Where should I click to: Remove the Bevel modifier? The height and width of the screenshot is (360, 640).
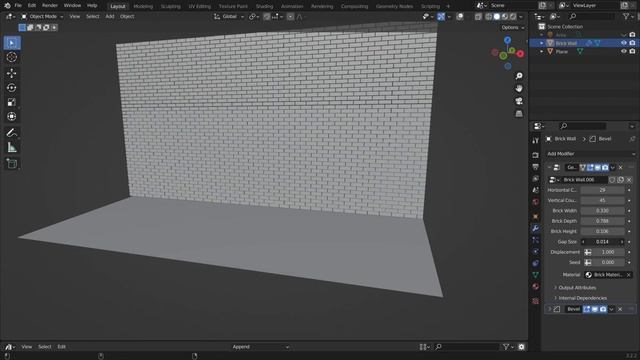coord(620,309)
